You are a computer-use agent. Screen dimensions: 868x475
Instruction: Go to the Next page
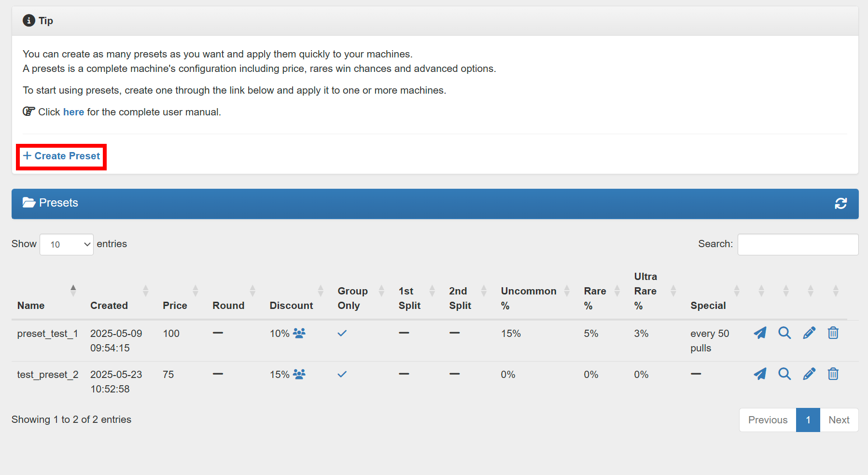[x=839, y=420]
